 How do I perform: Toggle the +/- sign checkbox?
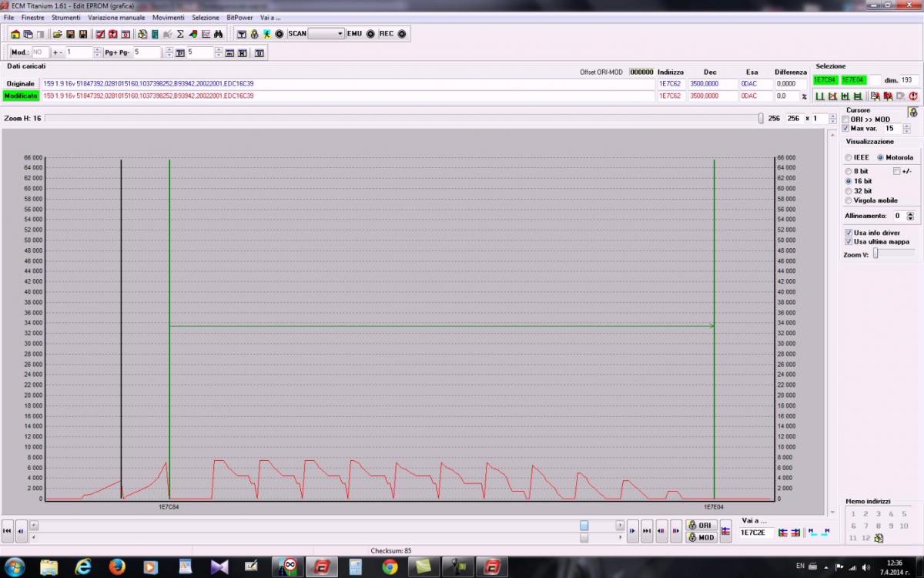point(897,171)
